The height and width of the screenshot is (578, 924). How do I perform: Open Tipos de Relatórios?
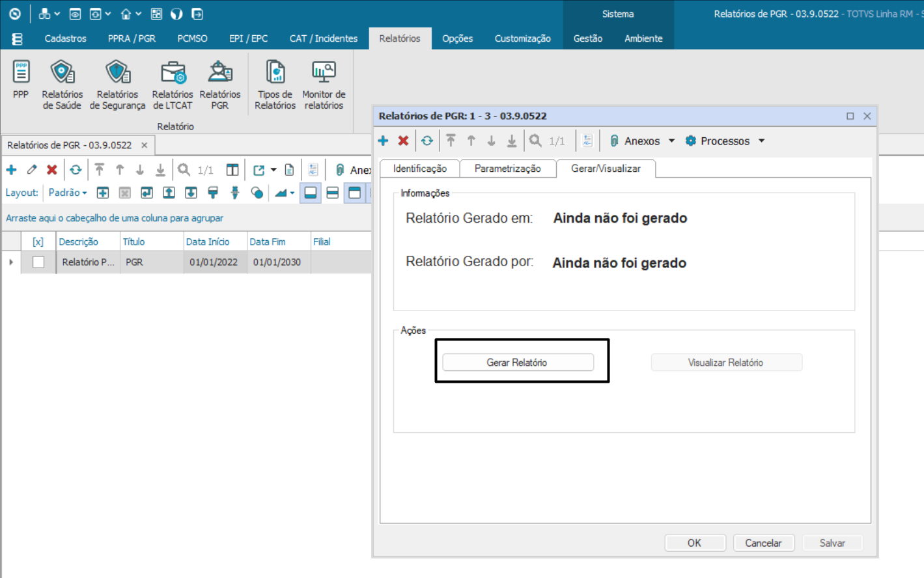click(x=275, y=85)
